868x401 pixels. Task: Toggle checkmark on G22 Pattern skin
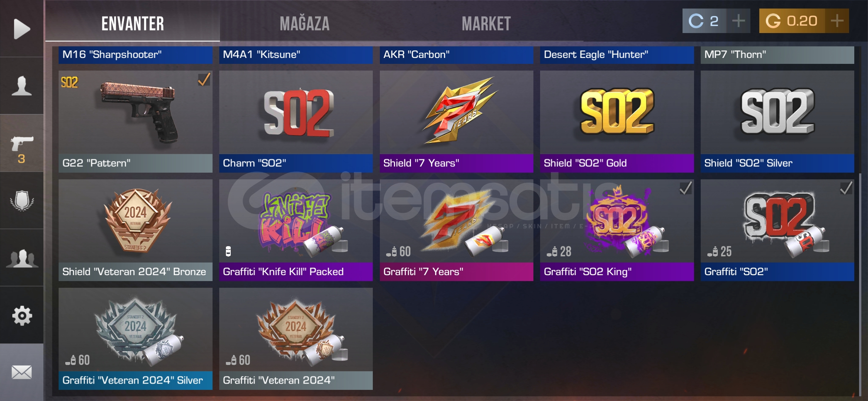[x=204, y=79]
